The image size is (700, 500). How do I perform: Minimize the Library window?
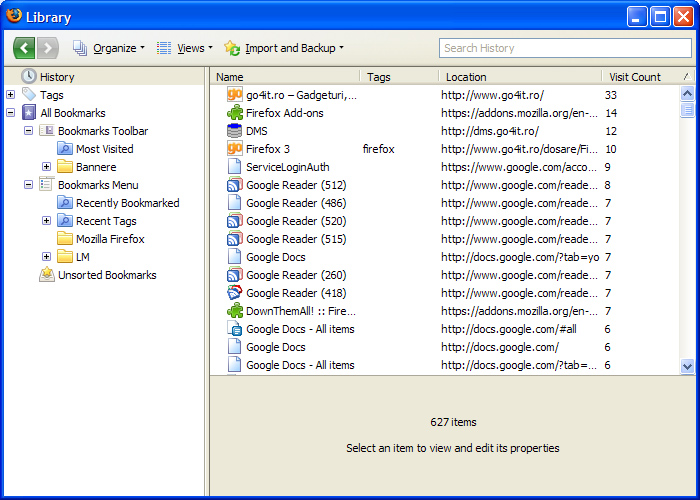[x=637, y=17]
